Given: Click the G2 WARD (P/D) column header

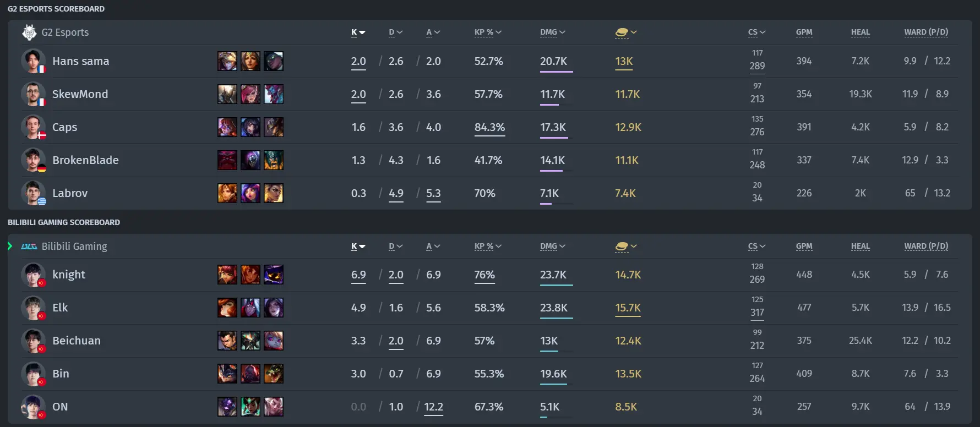Looking at the screenshot, I should click(x=926, y=32).
